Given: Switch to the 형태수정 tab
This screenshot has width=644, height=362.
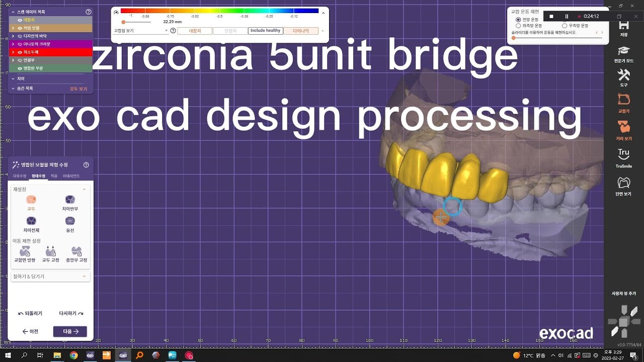Looking at the screenshot, I should click(38, 176).
